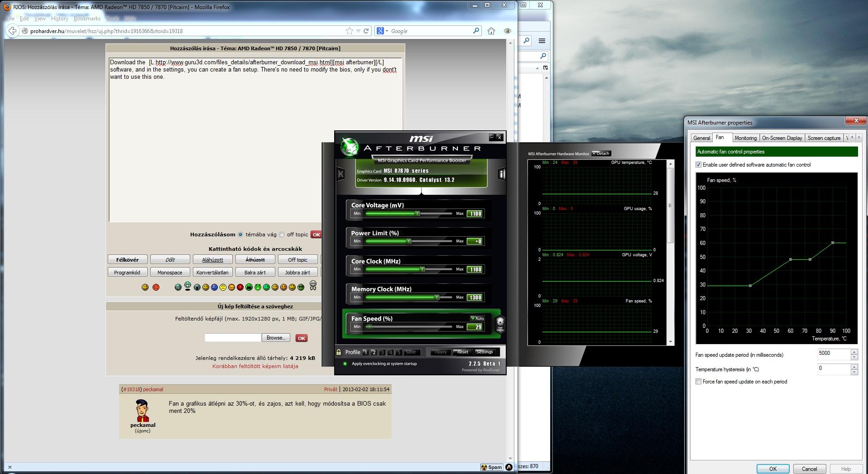
Task: Click the Detach button on Hardware Monitor
Action: [601, 153]
